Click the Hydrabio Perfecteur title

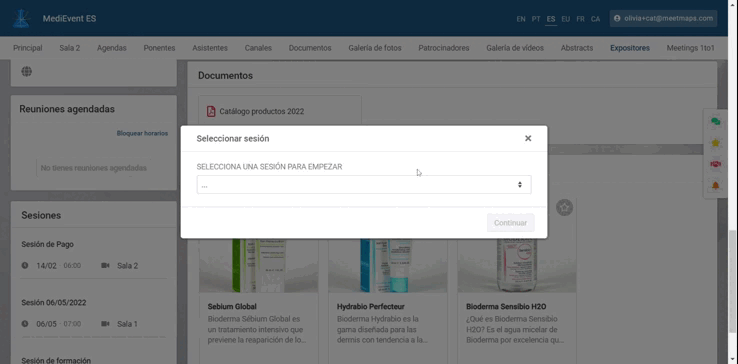point(371,307)
